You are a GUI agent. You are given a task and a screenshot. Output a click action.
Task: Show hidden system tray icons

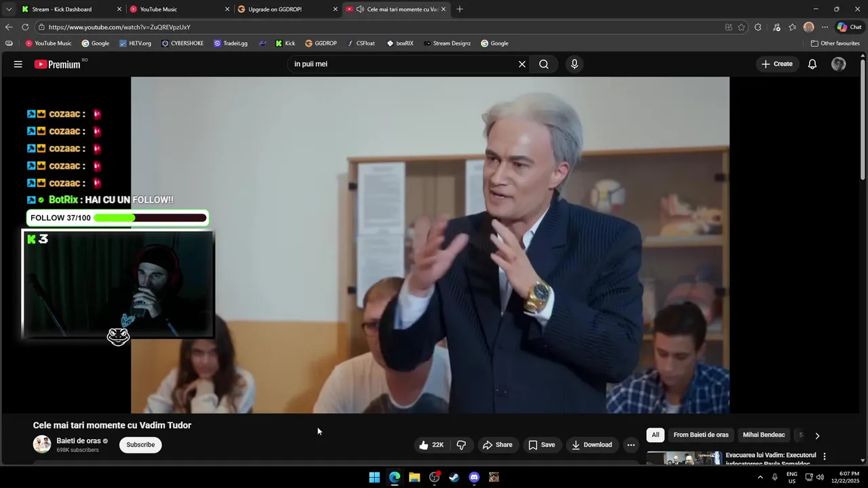(760, 477)
